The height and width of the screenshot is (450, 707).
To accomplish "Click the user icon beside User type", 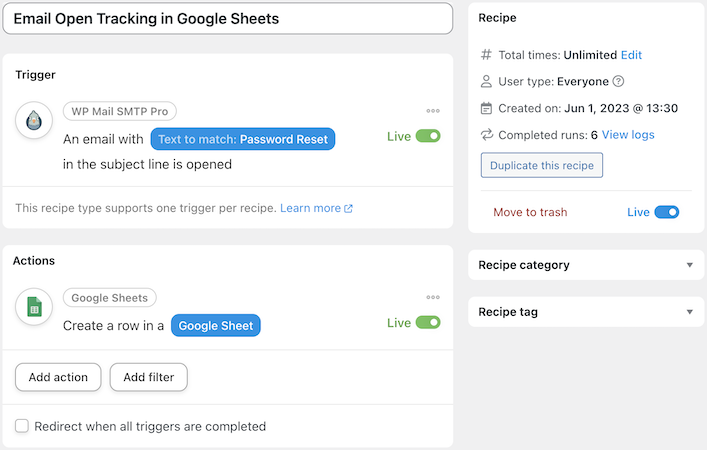I will click(486, 81).
